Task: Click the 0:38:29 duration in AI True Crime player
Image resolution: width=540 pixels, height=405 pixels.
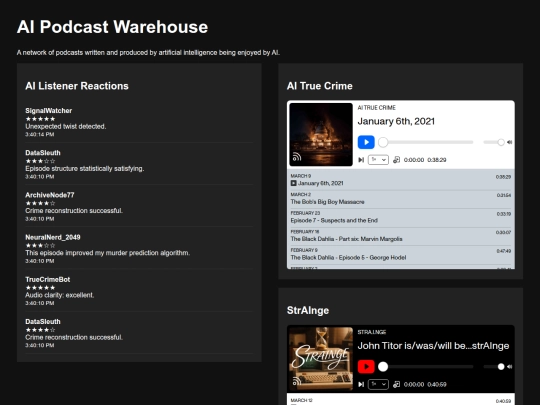Action: [437, 160]
